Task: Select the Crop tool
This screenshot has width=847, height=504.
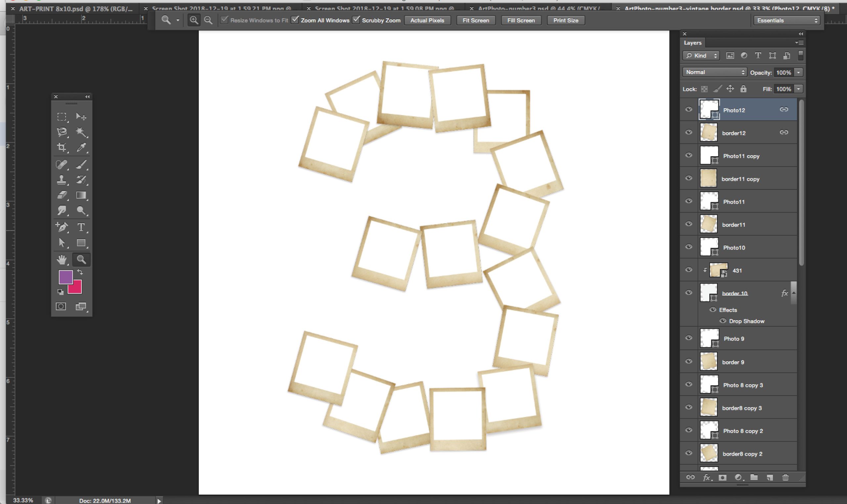Action: [62, 147]
